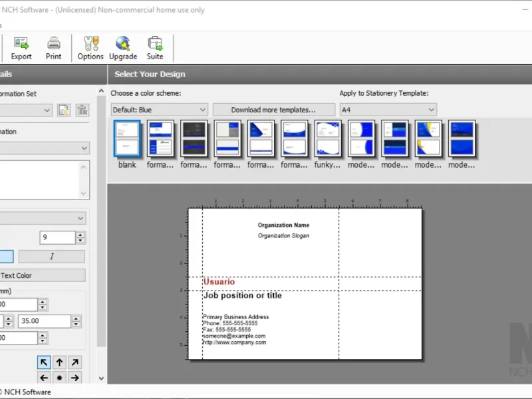Select the red Usuario name text

click(219, 281)
